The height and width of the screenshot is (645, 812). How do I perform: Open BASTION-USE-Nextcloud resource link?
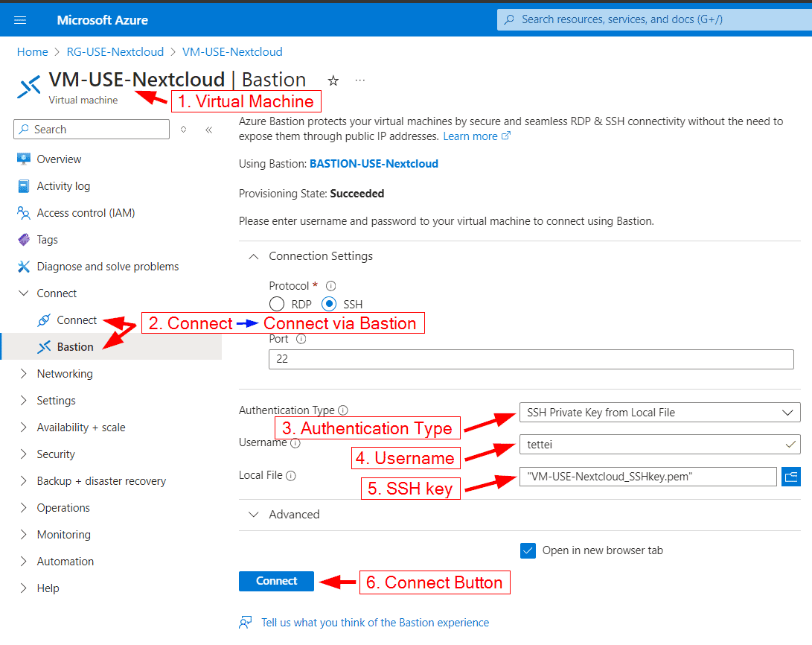point(374,164)
